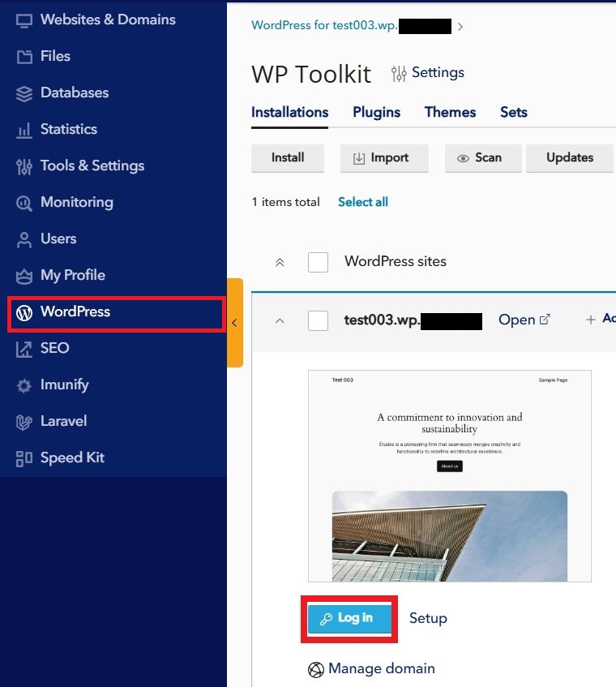Switch to the Themes tab
This screenshot has width=616, height=687.
450,112
